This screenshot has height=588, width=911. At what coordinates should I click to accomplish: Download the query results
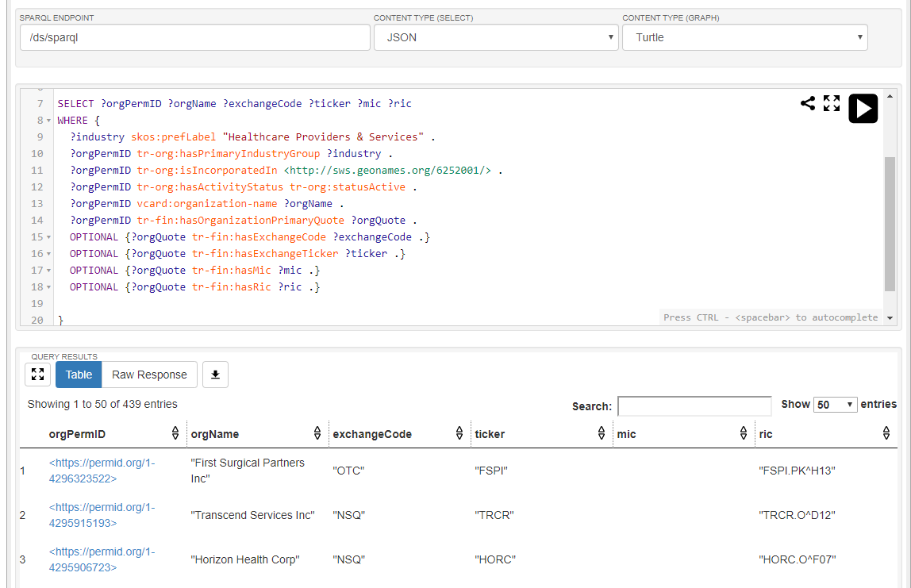215,375
